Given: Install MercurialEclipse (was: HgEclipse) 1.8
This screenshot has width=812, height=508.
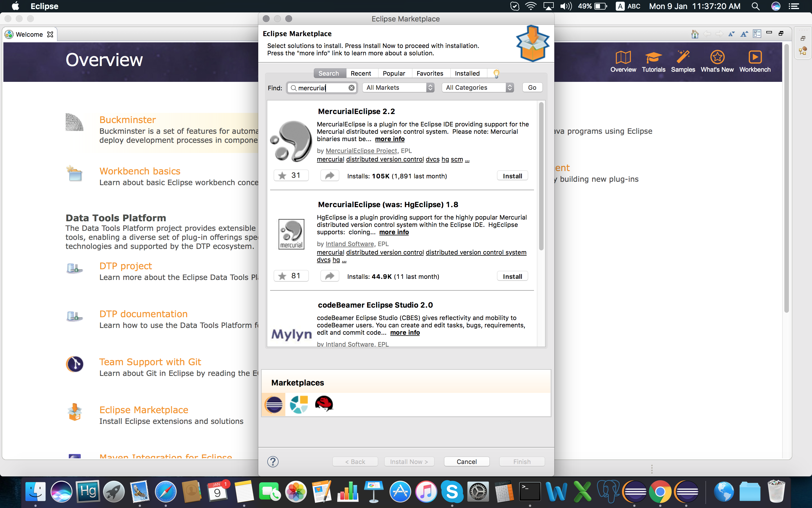Looking at the screenshot, I should [512, 277].
